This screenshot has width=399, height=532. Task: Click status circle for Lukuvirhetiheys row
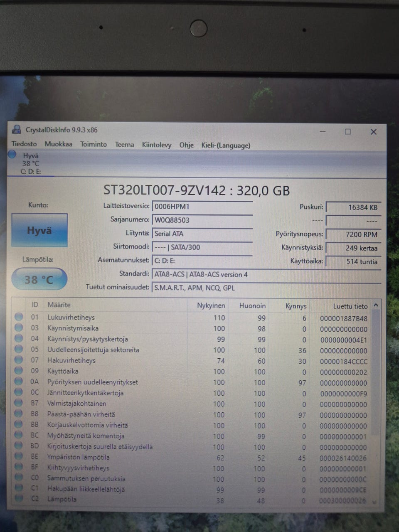tap(19, 317)
